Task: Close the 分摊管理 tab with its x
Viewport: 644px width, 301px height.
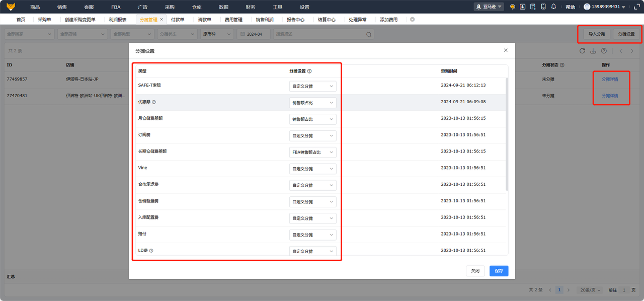Action: click(162, 19)
